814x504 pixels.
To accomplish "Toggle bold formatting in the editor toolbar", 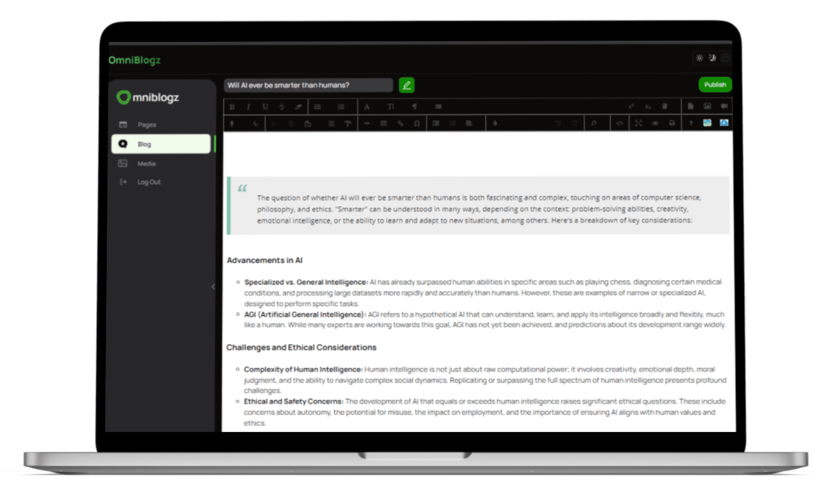I will click(x=232, y=107).
